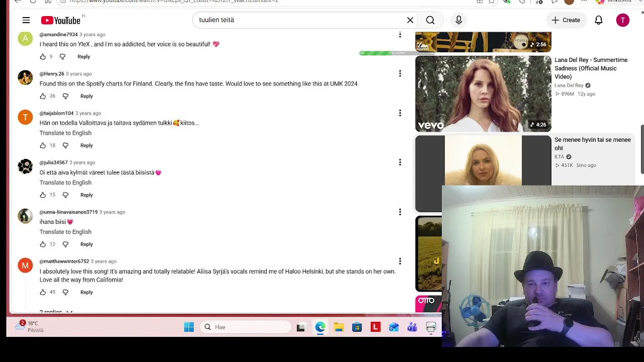The image size is (644, 362).
Task: Play the video thumbnail with 2:56 duration
Action: 483,42
